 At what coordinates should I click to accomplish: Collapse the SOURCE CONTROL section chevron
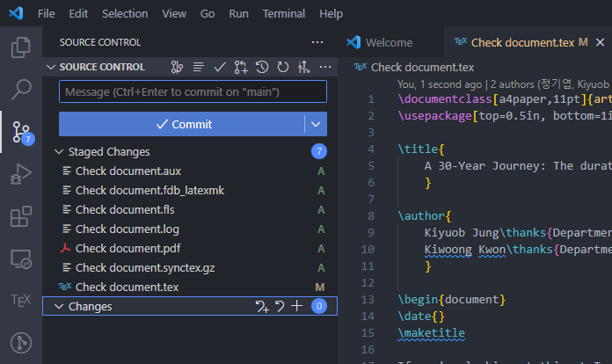click(x=51, y=67)
